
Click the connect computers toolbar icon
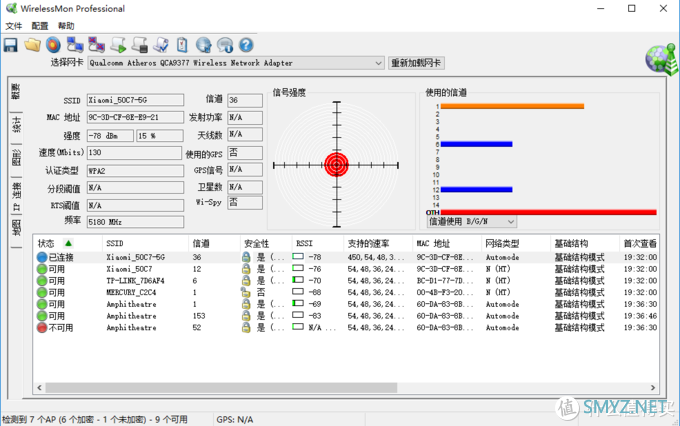point(75,45)
